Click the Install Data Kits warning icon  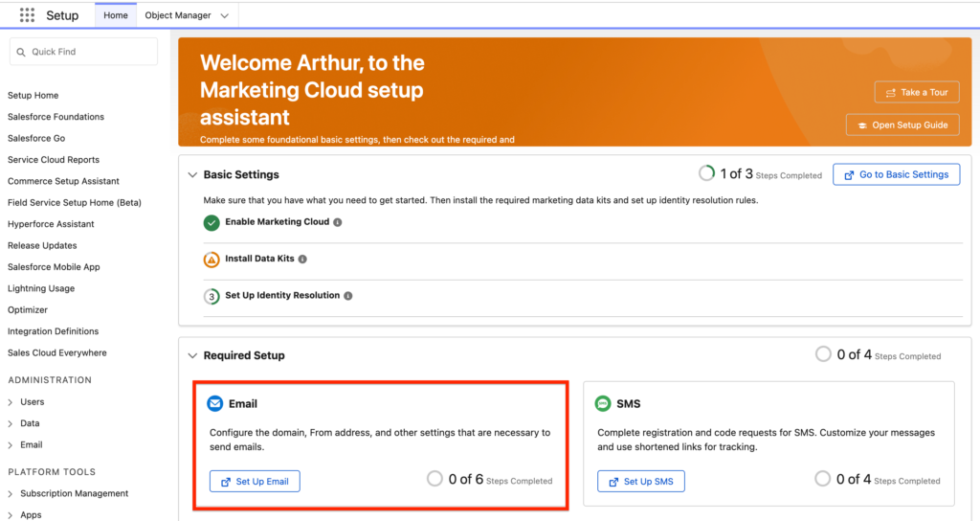(x=212, y=260)
